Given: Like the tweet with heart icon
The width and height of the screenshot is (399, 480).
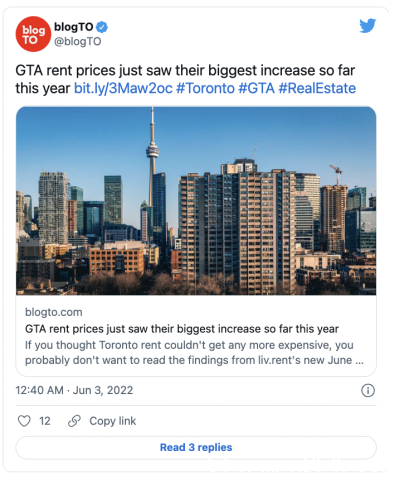Looking at the screenshot, I should coord(24,421).
